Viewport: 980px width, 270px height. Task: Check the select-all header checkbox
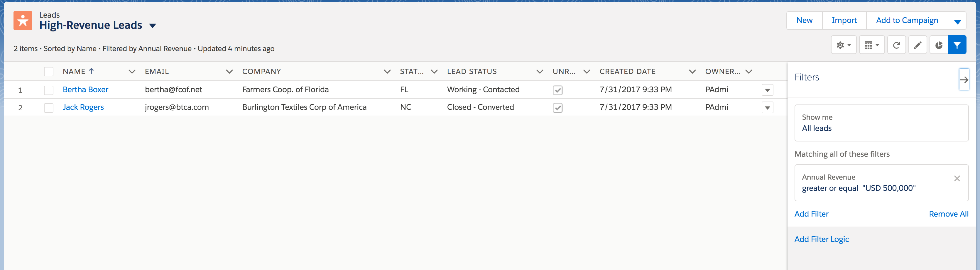[49, 72]
